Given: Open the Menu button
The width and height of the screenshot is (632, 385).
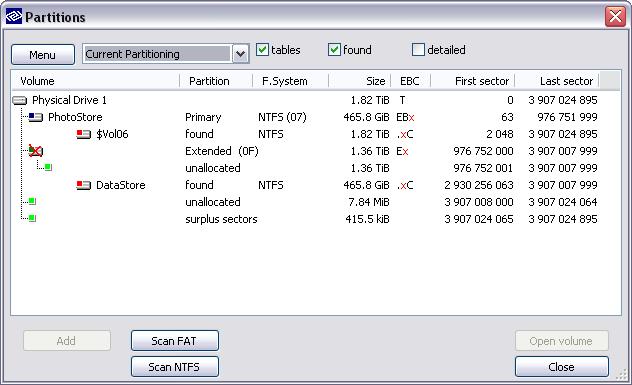Looking at the screenshot, I should point(43,54).
